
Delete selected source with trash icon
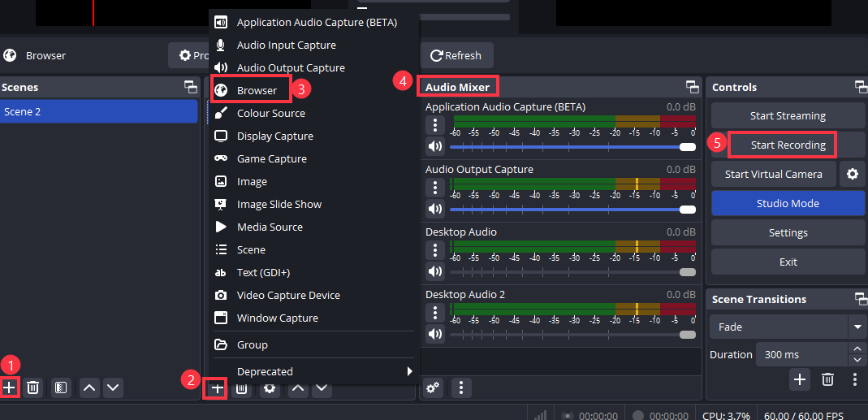click(241, 388)
